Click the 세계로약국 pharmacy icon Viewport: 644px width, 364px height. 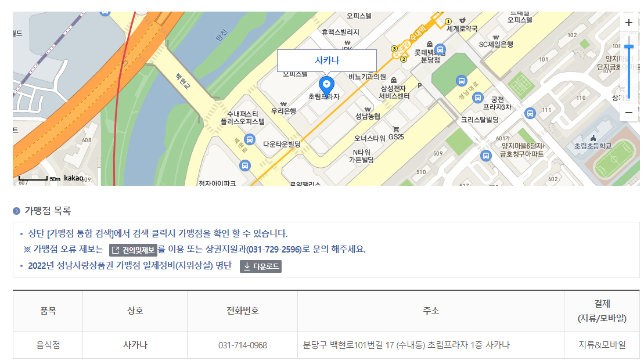(462, 20)
